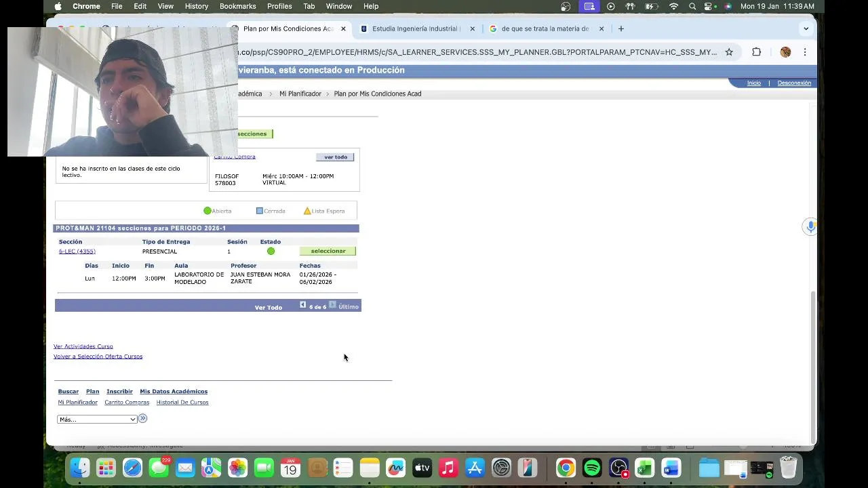The width and height of the screenshot is (868, 488).
Task: Open the File menu
Action: click(x=117, y=6)
